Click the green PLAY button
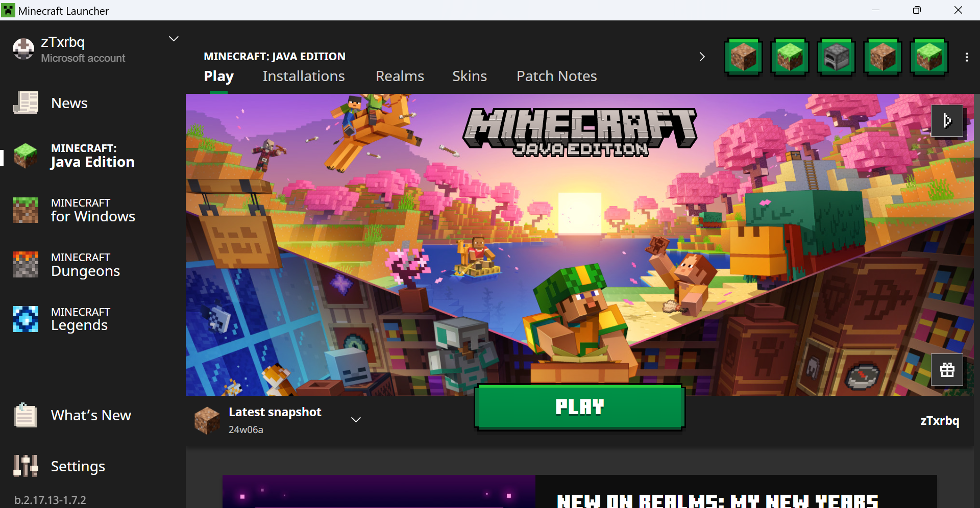The image size is (980, 508). [x=579, y=407]
